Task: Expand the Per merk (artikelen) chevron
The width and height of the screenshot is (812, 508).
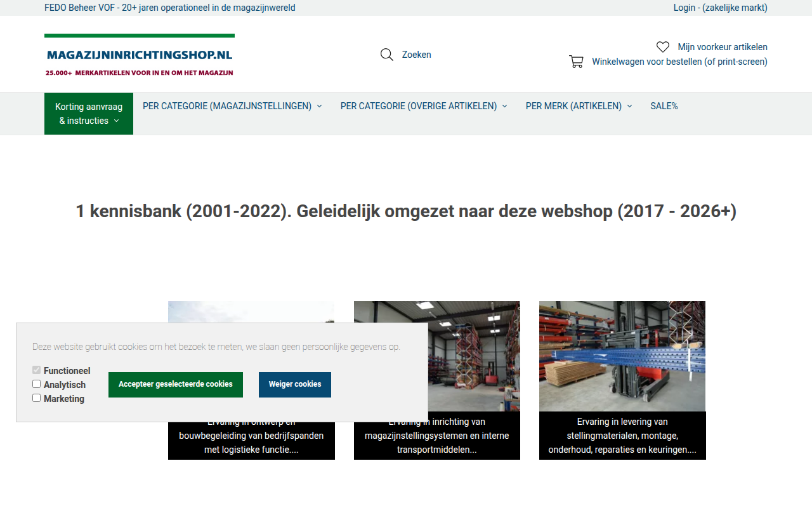Action: click(x=630, y=106)
